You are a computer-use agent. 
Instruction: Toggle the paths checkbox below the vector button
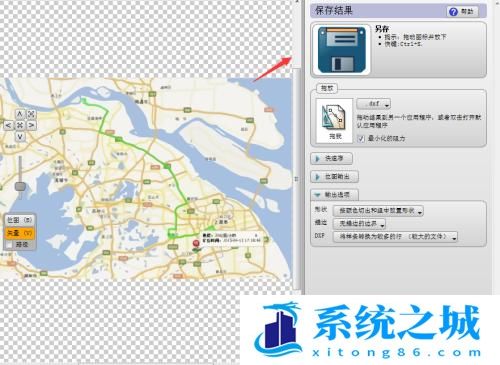[x=10, y=245]
